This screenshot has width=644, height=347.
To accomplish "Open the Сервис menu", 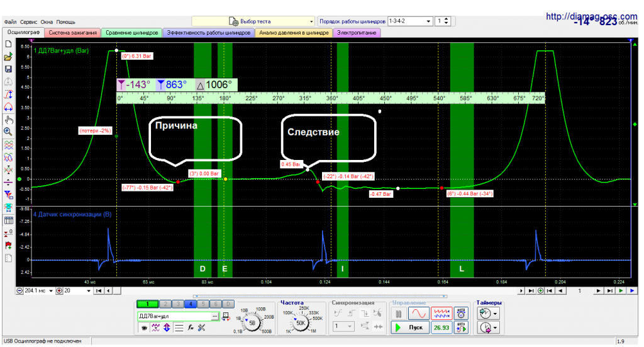I will [29, 22].
